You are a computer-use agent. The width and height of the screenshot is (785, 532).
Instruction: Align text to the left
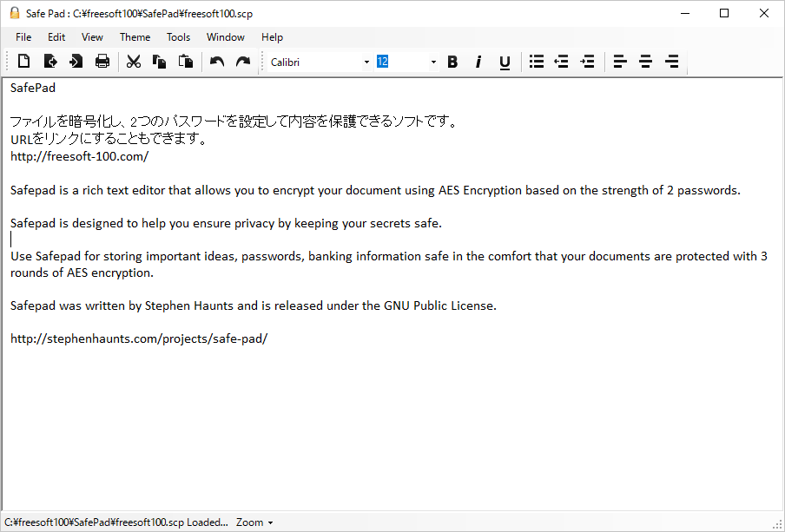pyautogui.click(x=620, y=62)
